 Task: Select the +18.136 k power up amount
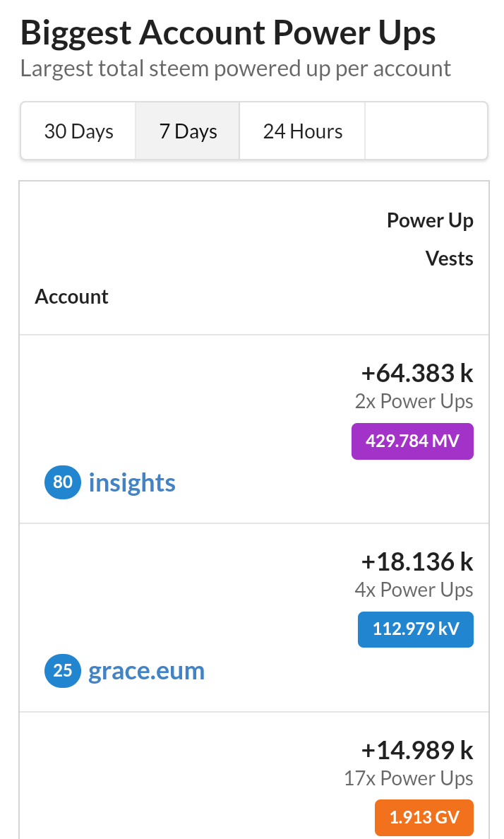tap(416, 561)
